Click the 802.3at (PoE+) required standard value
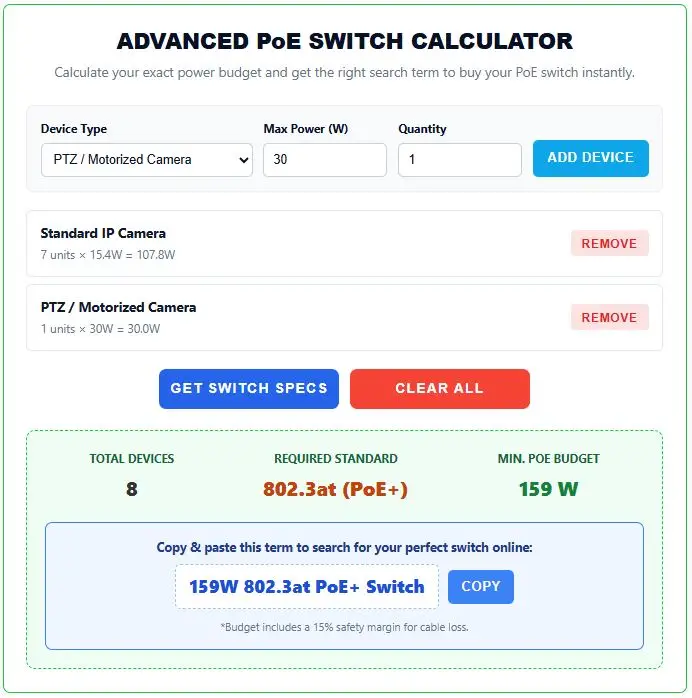This screenshot has height=698, width=692. [x=336, y=489]
